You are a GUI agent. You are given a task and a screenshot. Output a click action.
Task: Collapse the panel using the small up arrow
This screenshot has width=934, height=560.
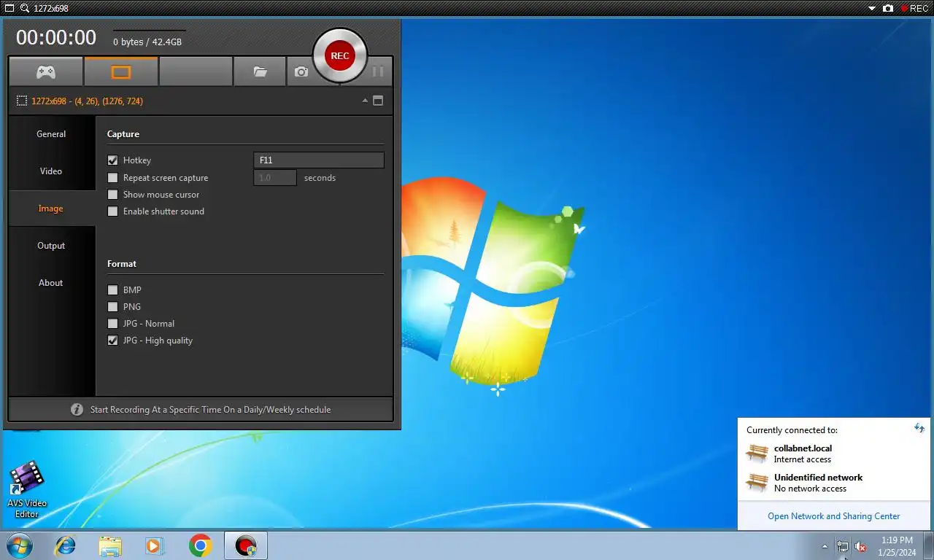pyautogui.click(x=365, y=101)
